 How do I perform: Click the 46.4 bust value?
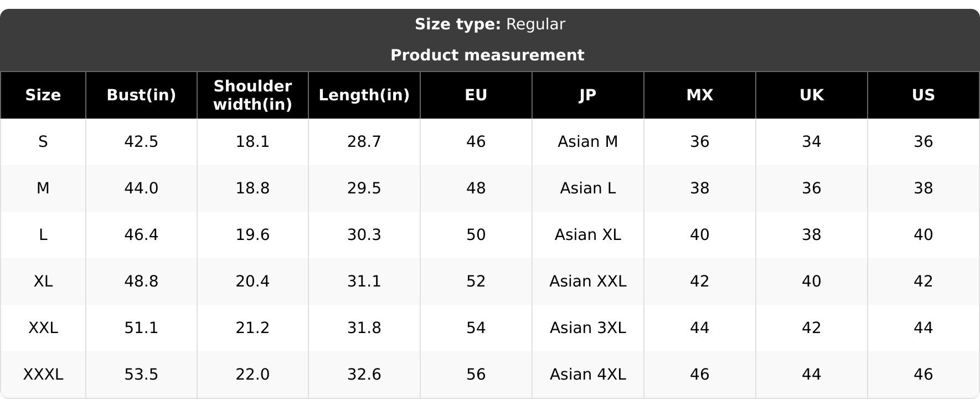click(141, 235)
